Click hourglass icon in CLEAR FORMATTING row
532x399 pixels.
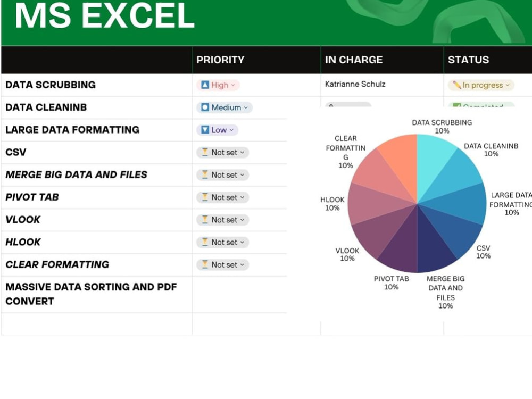[205, 264]
